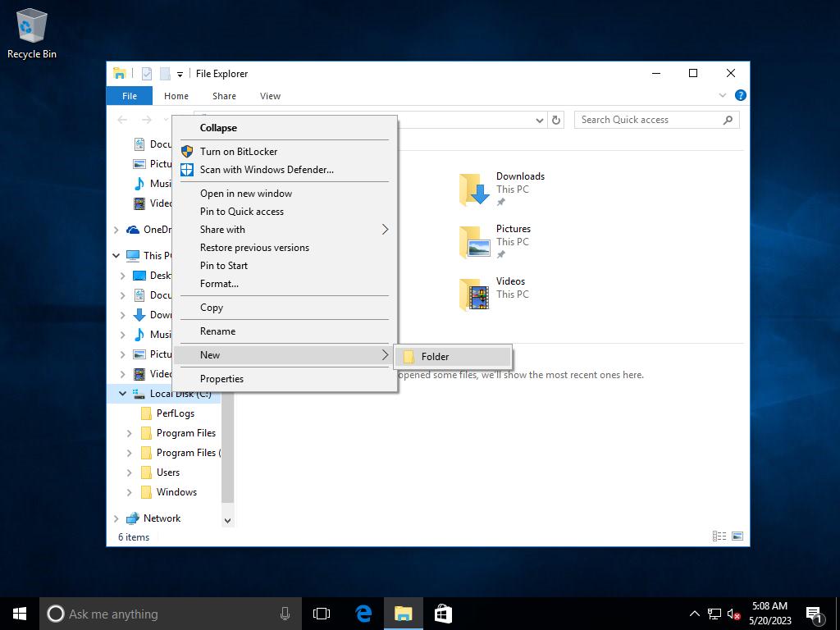This screenshot has height=630, width=840.
Task: Select Turn on BitLocker option
Action: click(x=238, y=152)
